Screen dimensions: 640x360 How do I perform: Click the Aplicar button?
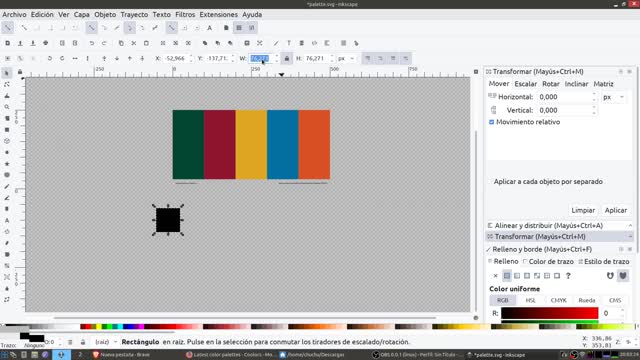[x=616, y=210]
